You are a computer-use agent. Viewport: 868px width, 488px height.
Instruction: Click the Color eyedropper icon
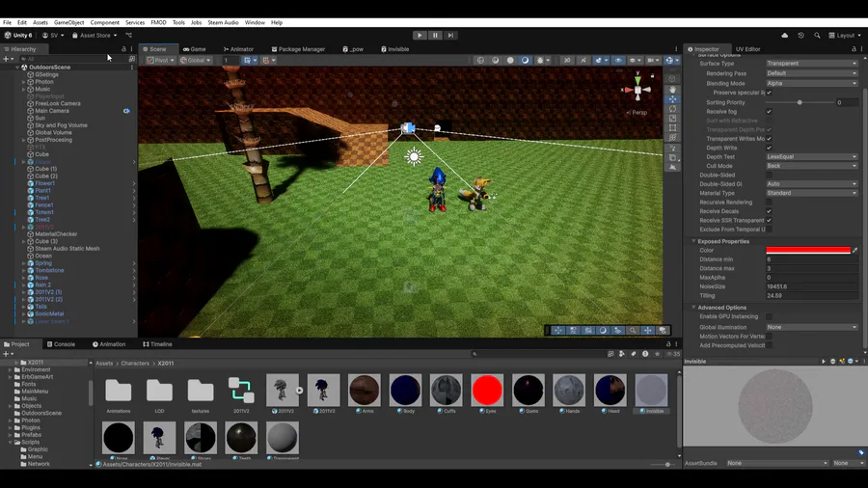pos(854,250)
